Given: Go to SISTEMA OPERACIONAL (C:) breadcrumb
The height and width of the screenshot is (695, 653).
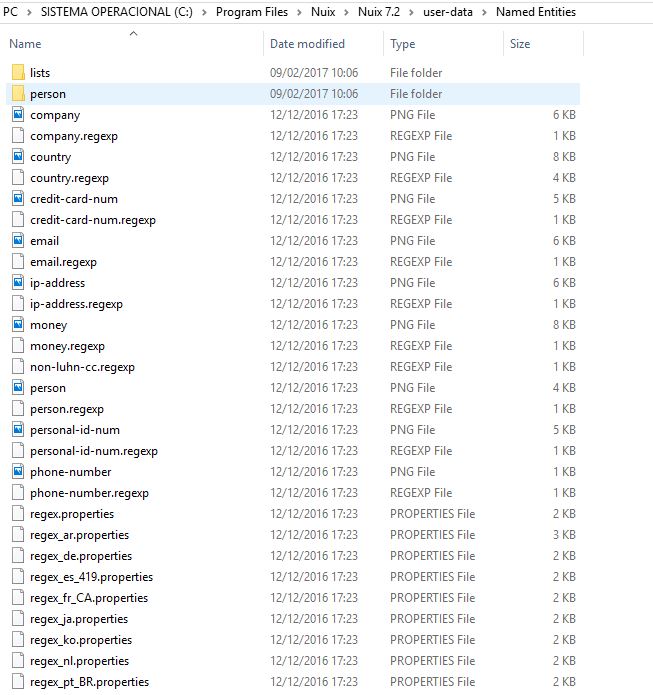Looking at the screenshot, I should click(x=117, y=12).
